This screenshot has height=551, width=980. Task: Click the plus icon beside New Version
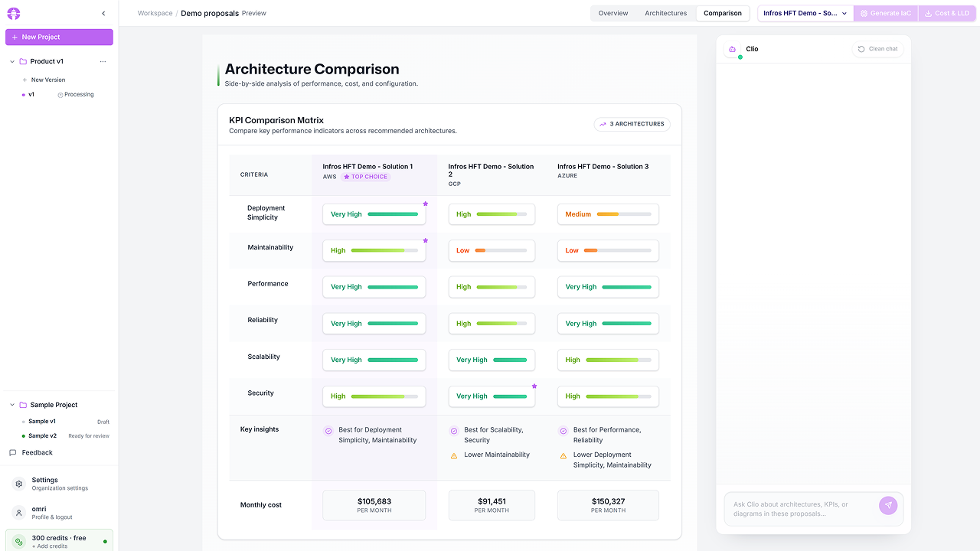(24, 80)
